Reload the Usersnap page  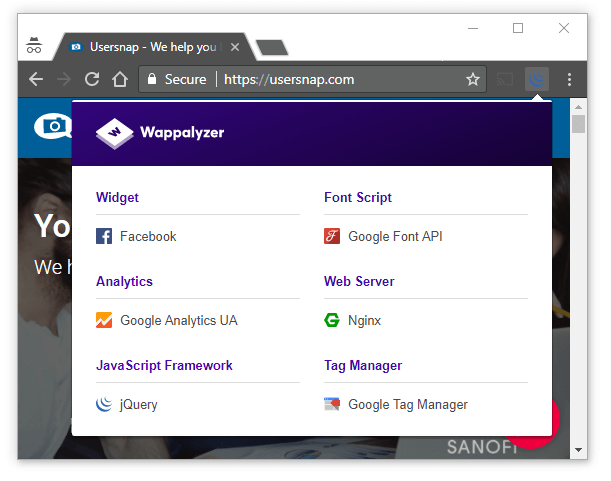[92, 79]
